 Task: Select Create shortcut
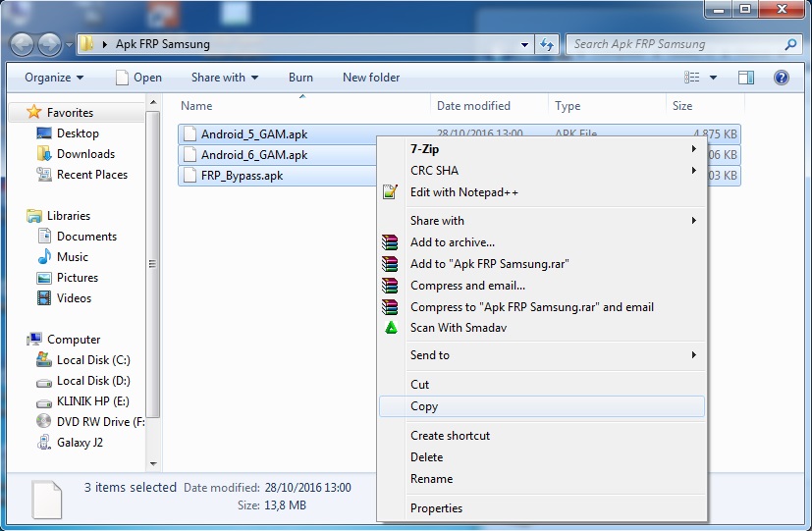(542, 436)
